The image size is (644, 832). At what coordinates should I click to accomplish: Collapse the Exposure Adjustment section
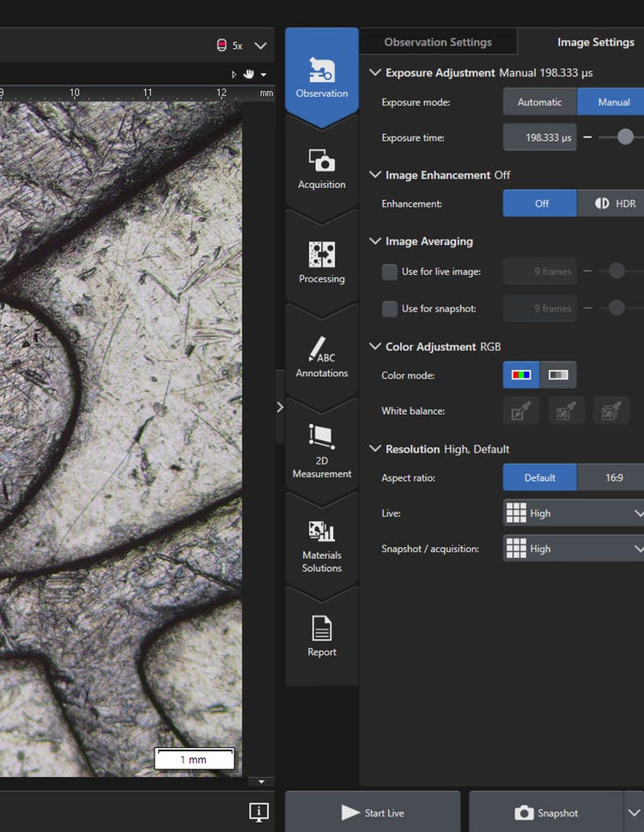[x=374, y=73]
